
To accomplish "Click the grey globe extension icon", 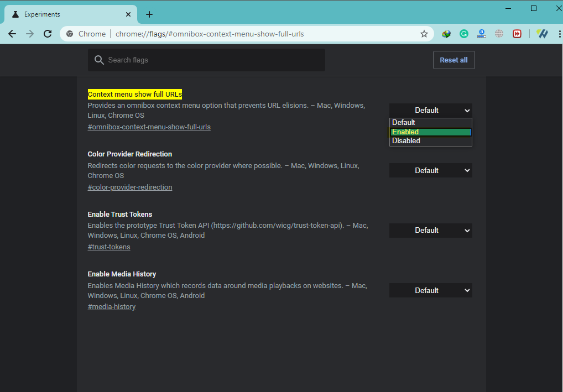I will click(x=499, y=34).
